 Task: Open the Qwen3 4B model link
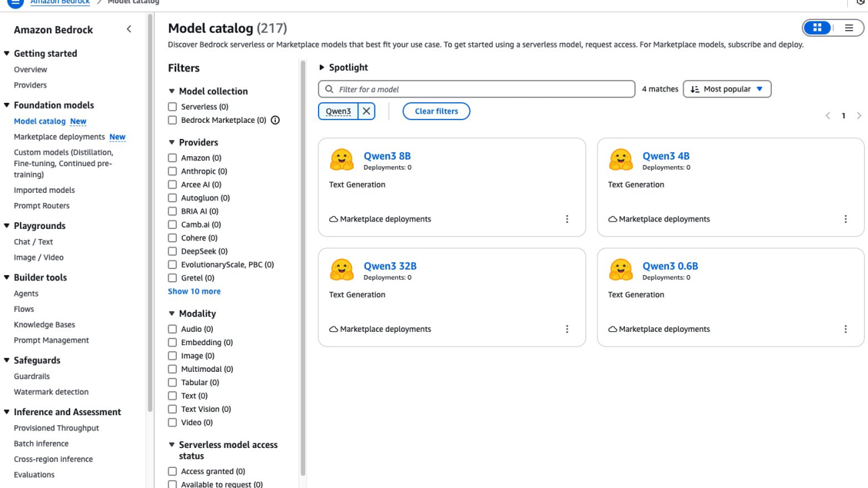[x=666, y=156]
